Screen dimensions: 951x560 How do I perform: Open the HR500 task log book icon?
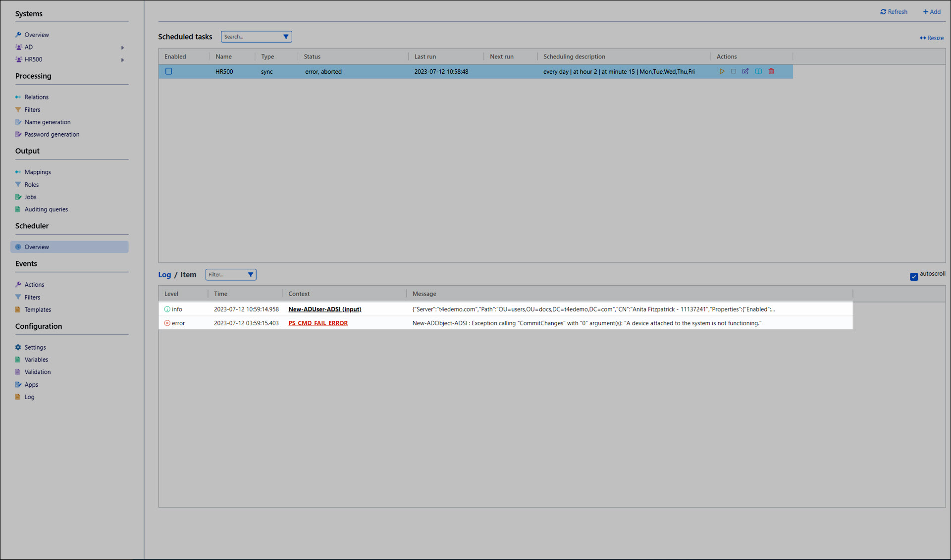(x=758, y=71)
